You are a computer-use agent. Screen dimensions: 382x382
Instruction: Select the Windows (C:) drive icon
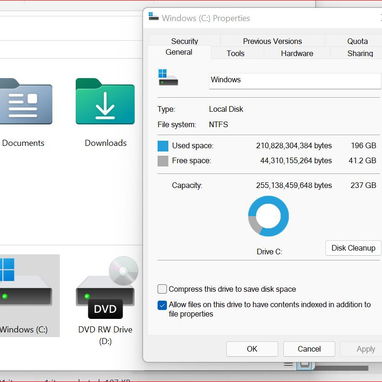26,282
